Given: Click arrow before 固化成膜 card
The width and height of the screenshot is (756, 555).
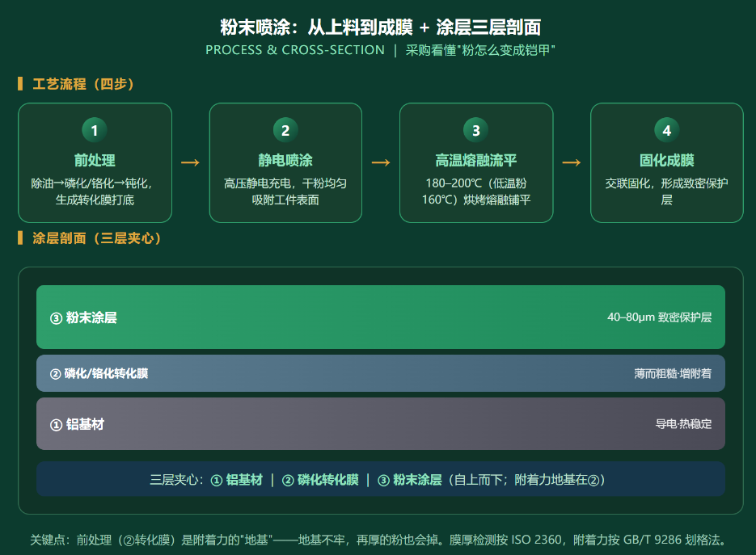Looking at the screenshot, I should pyautogui.click(x=572, y=163).
